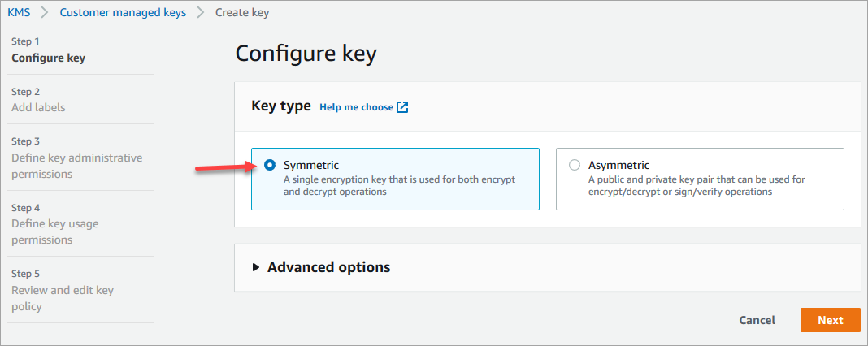This screenshot has height=346, width=868.
Task: Go to Step 2 Add labels
Action: click(x=38, y=107)
